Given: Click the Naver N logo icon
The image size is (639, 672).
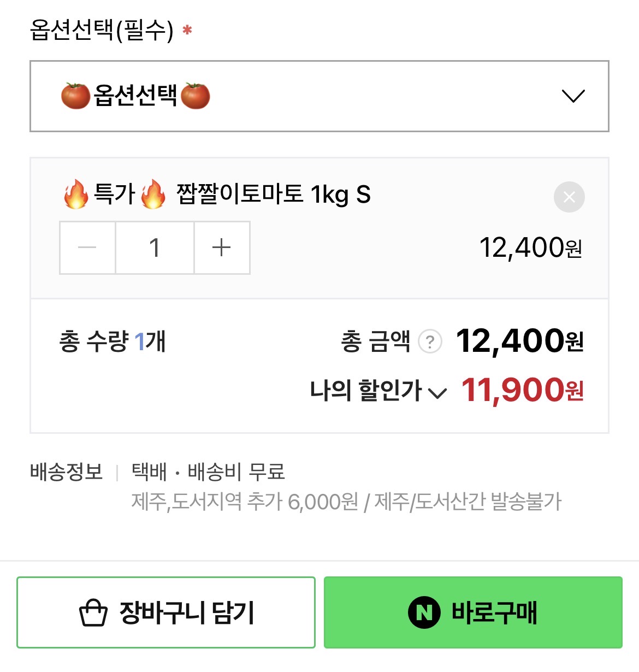Looking at the screenshot, I should pyautogui.click(x=424, y=612).
